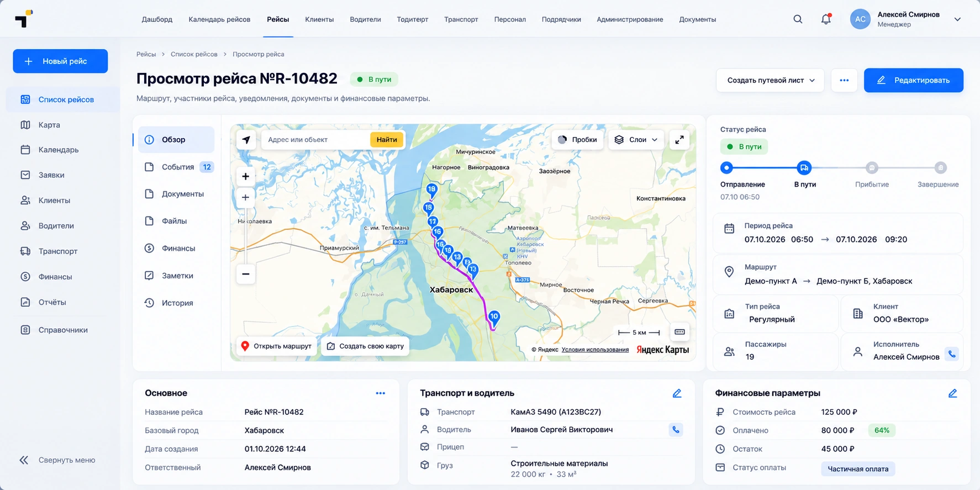Open Справочники in the left sidebar
Screen dimensions: 980x490
(63, 330)
